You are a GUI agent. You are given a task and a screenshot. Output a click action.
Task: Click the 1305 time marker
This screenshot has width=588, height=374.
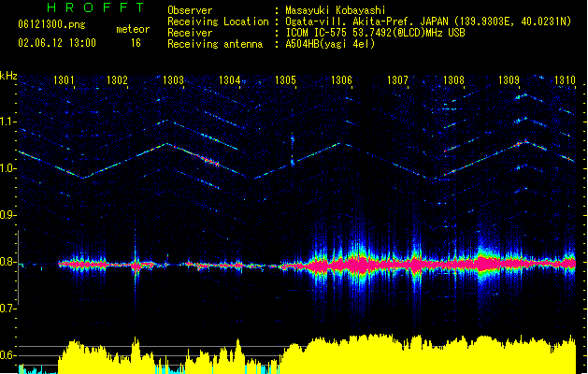pyautogui.click(x=285, y=80)
